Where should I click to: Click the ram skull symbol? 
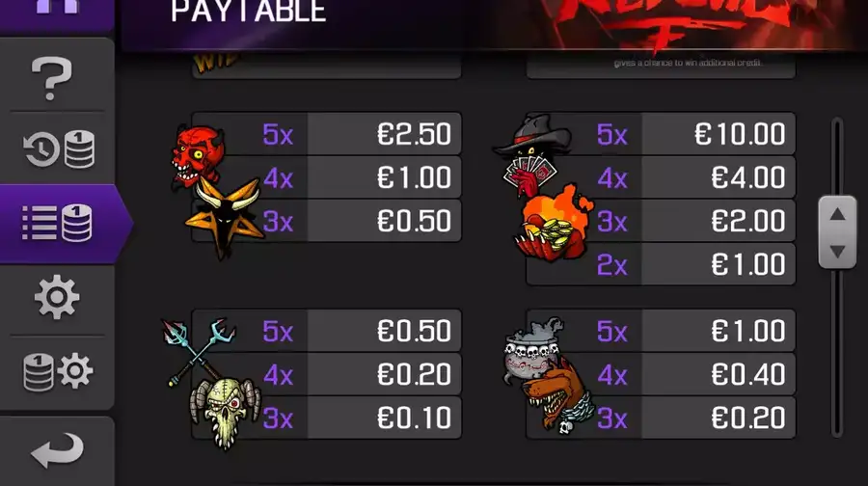226,413
